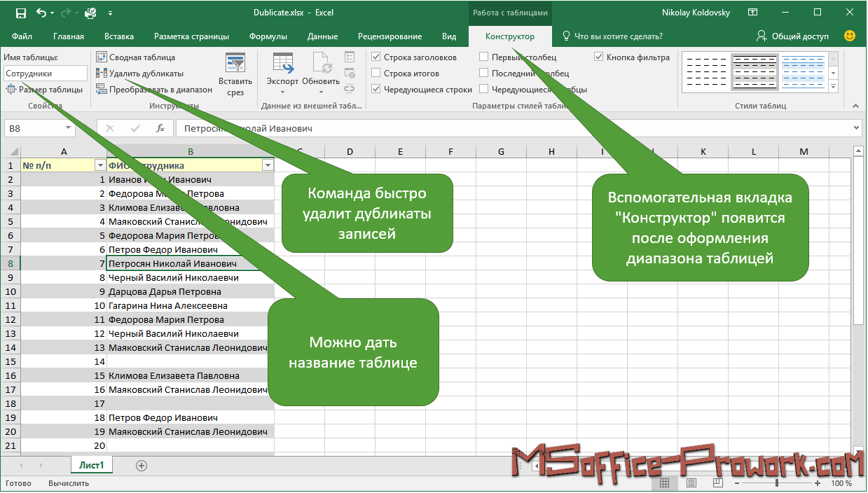Viewport: 868px width, 493px height.
Task: Click the Вставить срез slicer icon
Action: point(235,64)
